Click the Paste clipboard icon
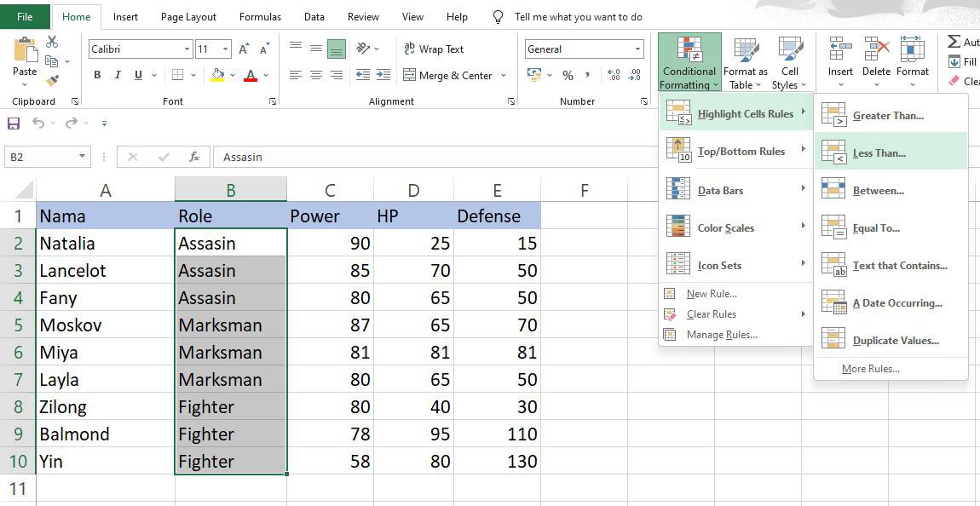Screen dimensions: 980x506 click(25, 49)
